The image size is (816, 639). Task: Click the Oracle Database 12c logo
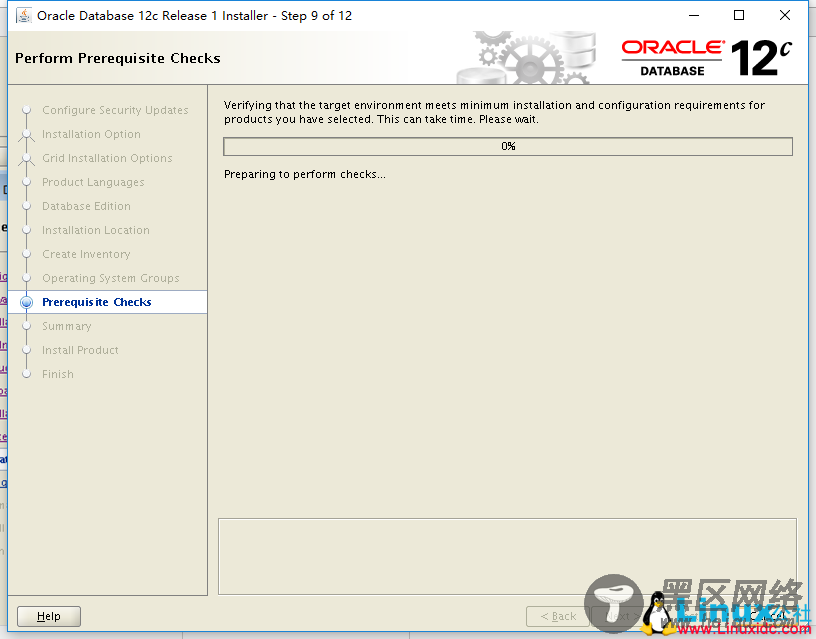[x=707, y=58]
